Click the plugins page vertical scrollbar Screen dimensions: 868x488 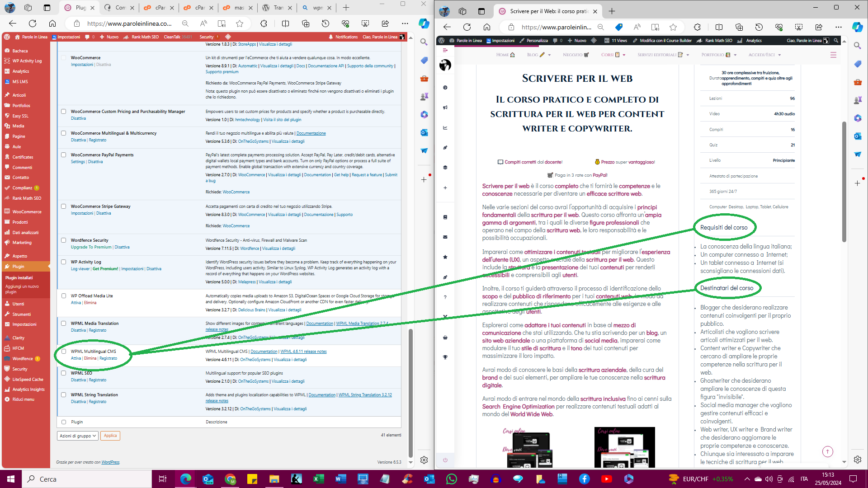pos(410,393)
